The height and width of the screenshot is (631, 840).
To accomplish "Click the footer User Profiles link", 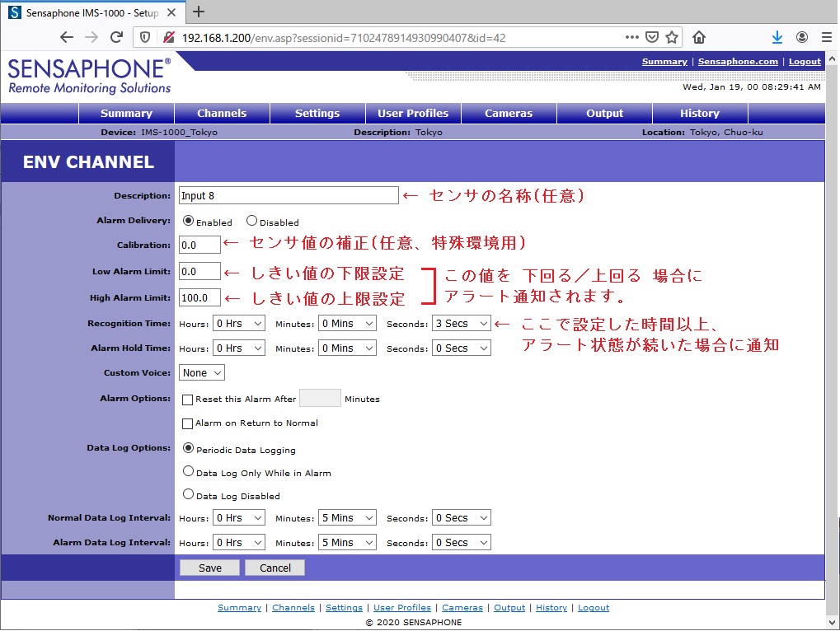I will tap(401, 607).
